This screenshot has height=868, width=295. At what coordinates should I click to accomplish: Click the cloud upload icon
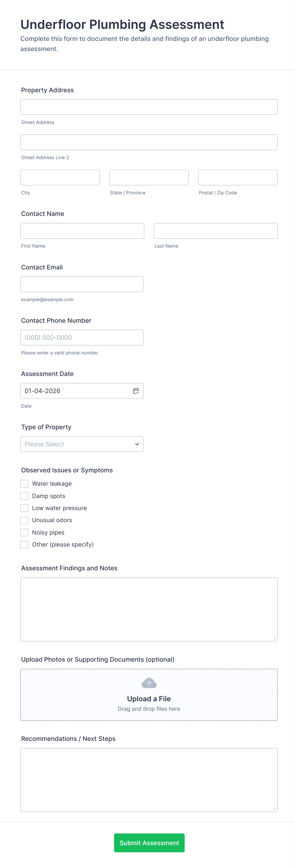(149, 683)
